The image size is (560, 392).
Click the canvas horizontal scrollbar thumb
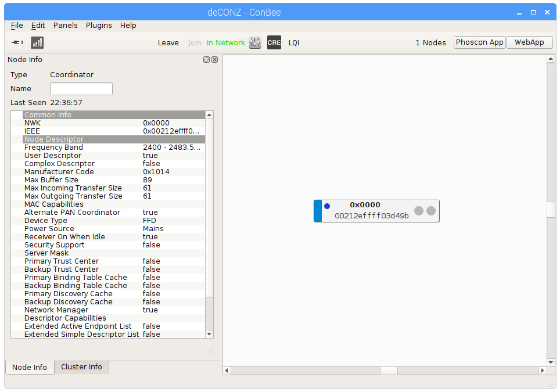pos(389,371)
